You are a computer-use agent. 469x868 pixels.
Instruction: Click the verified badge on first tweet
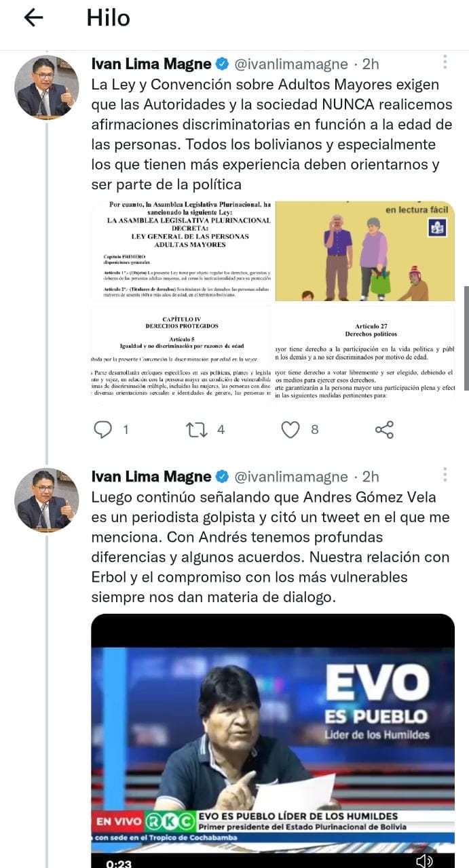[222, 64]
